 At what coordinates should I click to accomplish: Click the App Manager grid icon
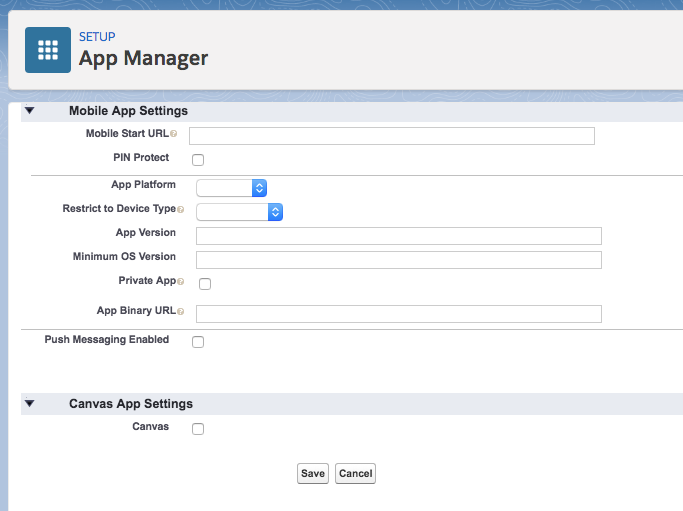48,50
